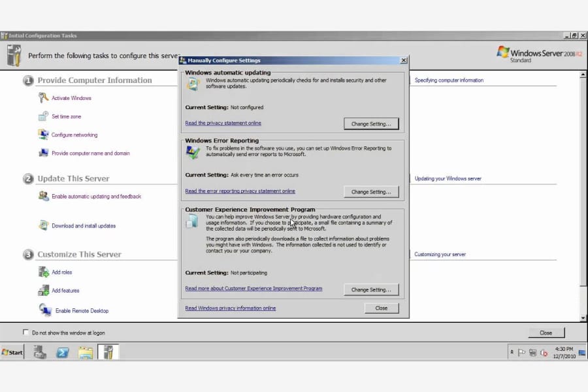Read more about Customer Experience Improvement Program
The image size is (588, 392).
pos(253,289)
